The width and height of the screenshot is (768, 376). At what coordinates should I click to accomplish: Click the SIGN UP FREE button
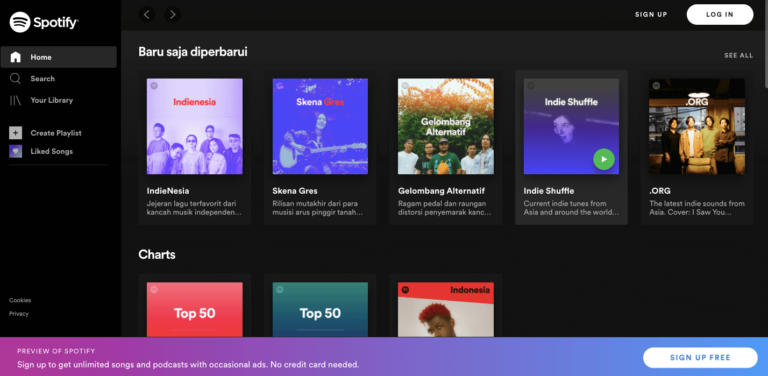point(700,357)
